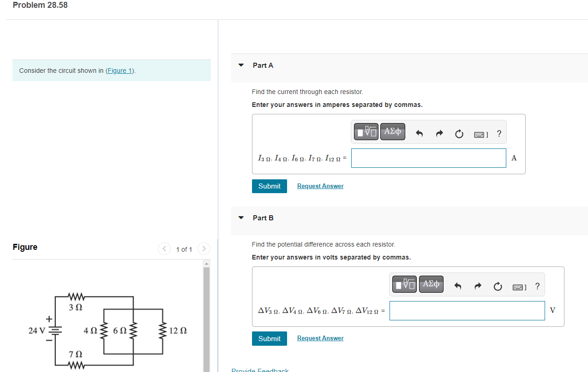Open the Greek symbols palette in Part B

(x=431, y=284)
